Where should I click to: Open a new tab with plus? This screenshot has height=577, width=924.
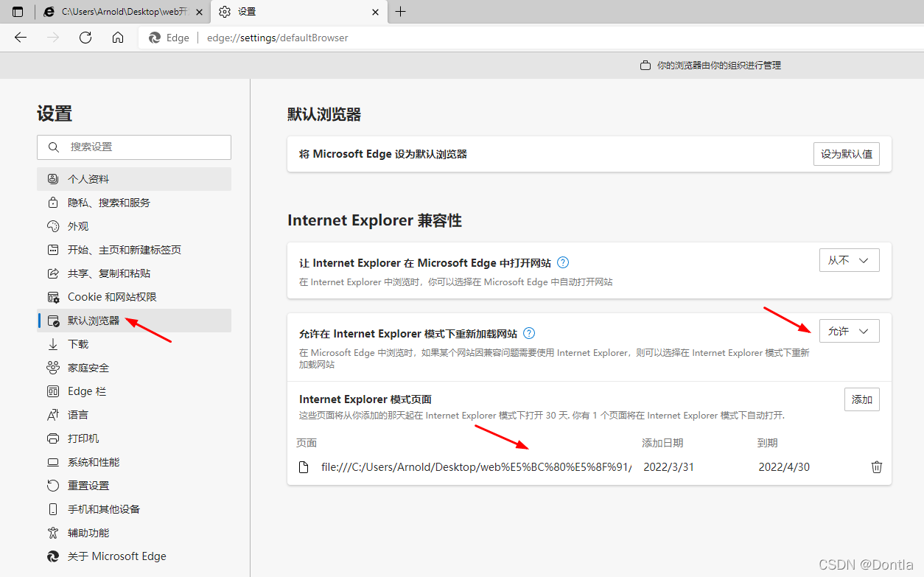(400, 12)
